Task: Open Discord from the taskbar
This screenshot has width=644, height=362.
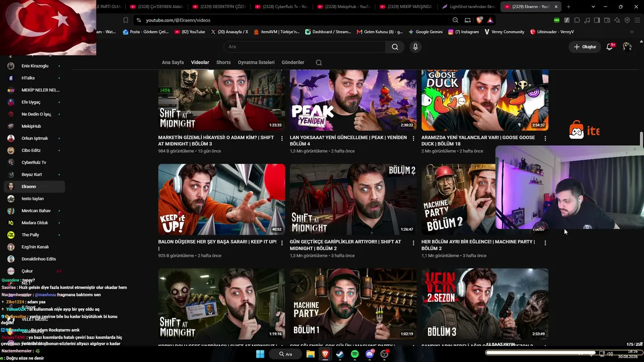Action: coord(370,354)
